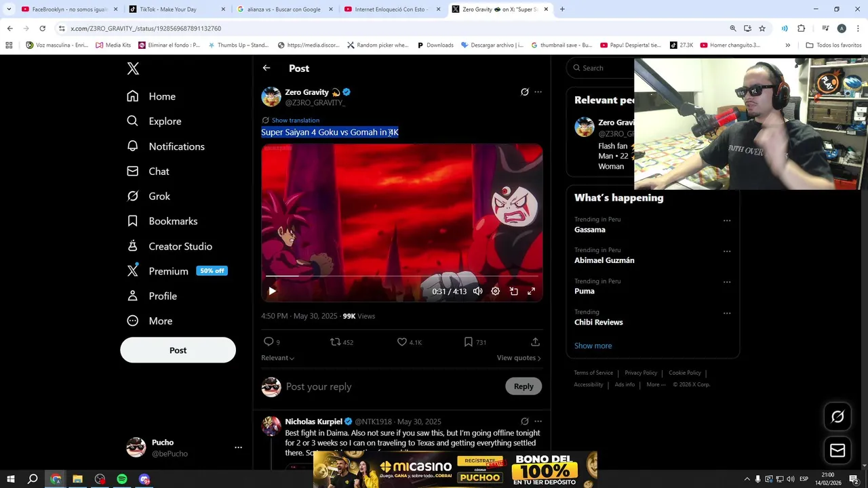Open Bookmarks in the sidebar

(x=162, y=221)
